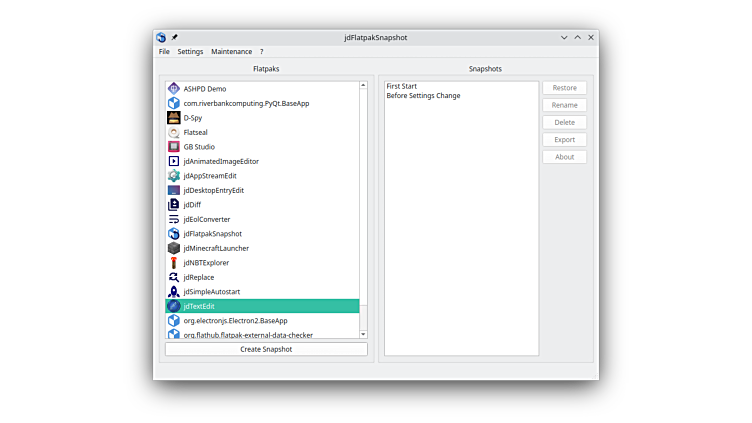The width and height of the screenshot is (752, 423).
Task: Pin window using the titlebar pin icon
Action: (175, 37)
